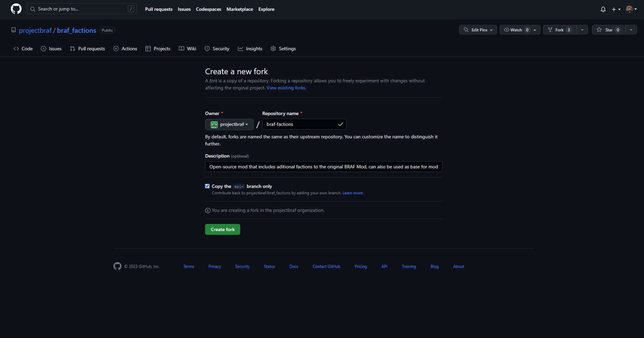
Task: Click the GitHub logo in the footer
Action: point(117,266)
